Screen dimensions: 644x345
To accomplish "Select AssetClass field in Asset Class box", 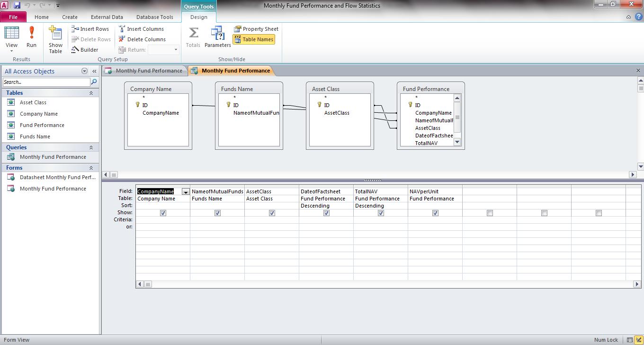I will point(337,113).
